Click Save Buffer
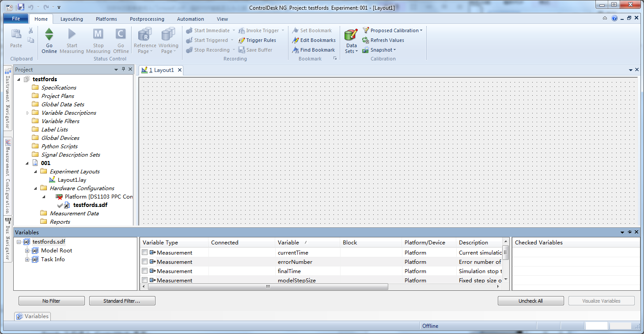Image resolution: width=644 pixels, height=334 pixels. coord(255,50)
